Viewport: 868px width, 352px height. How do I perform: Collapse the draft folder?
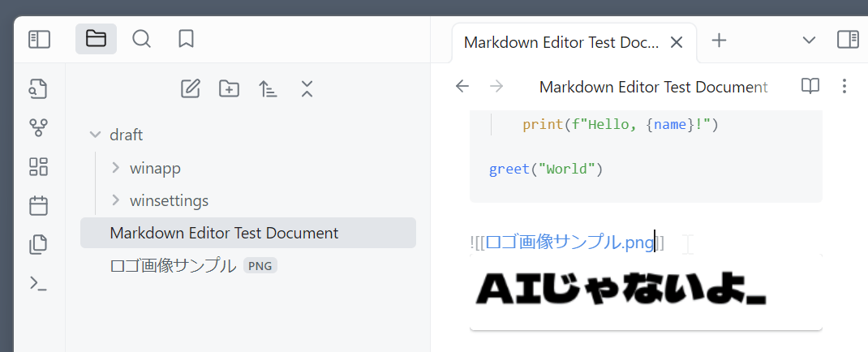tap(96, 135)
